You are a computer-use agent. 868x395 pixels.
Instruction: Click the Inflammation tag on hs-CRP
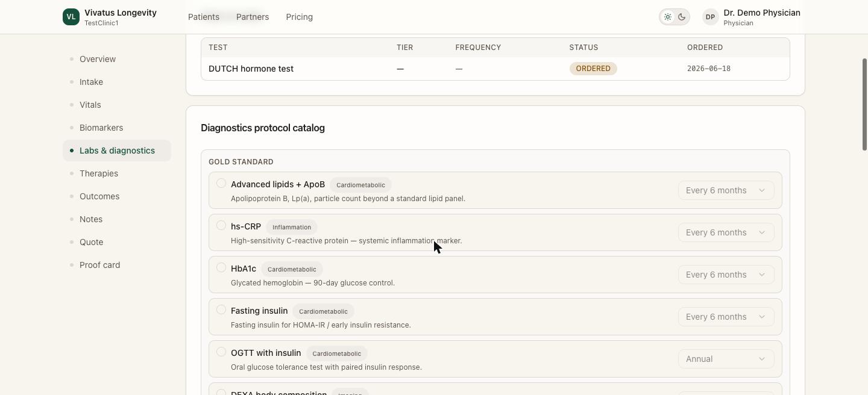(x=292, y=227)
